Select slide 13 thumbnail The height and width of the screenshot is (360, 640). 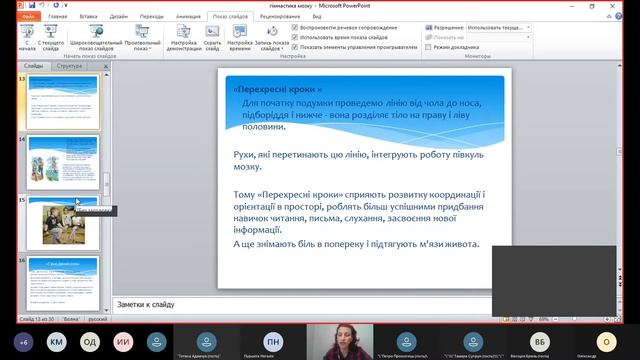(x=63, y=102)
